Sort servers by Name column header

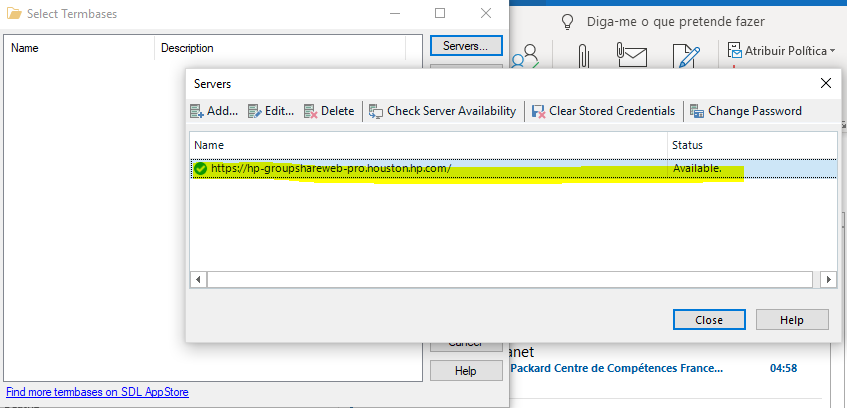[428, 145]
